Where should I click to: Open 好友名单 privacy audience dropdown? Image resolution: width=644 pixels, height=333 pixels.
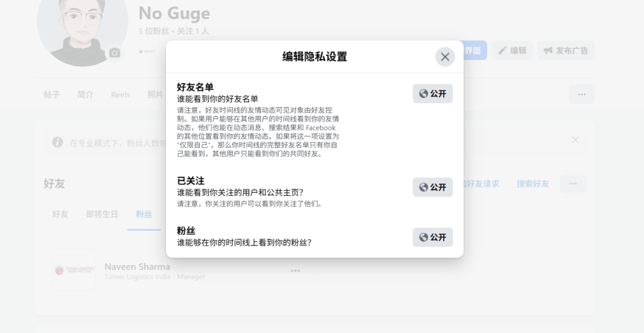pos(433,94)
